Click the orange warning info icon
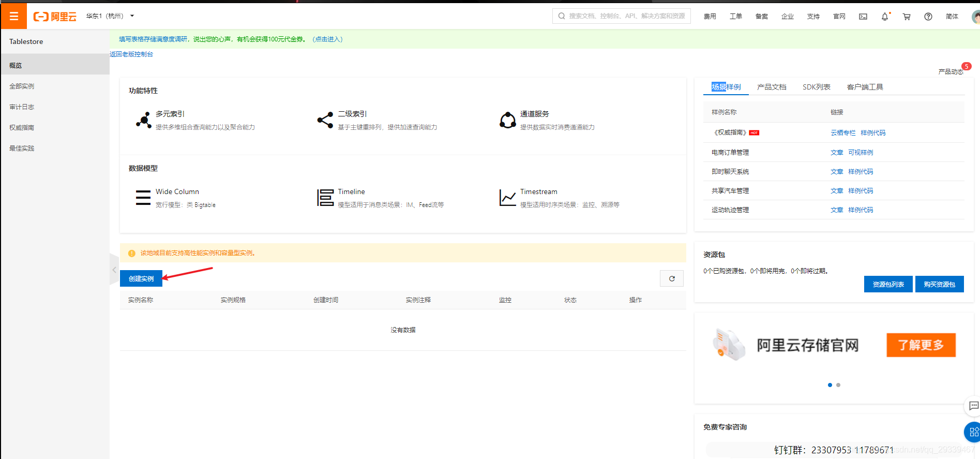The height and width of the screenshot is (459, 980). (131, 253)
